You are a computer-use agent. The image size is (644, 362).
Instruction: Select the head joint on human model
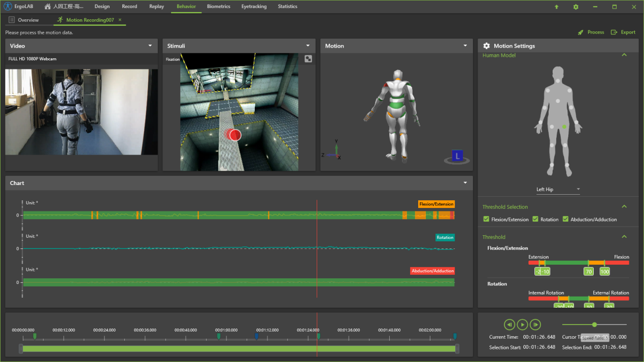point(558,81)
